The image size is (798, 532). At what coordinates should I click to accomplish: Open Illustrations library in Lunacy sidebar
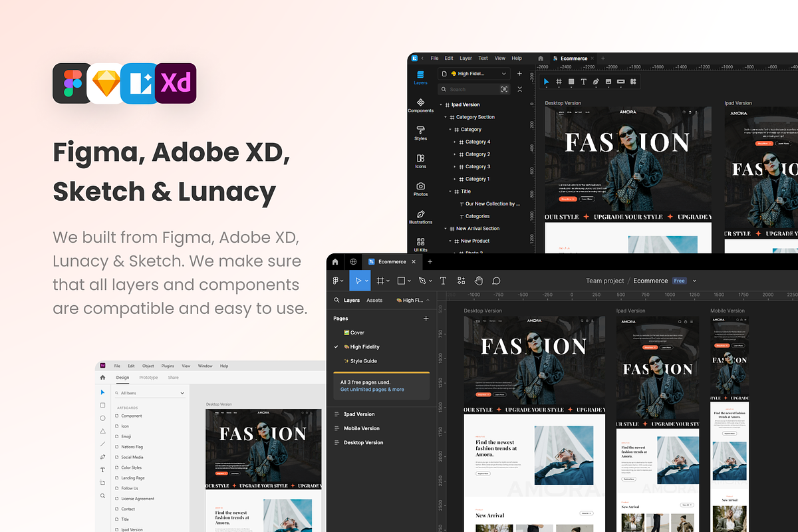click(x=420, y=217)
